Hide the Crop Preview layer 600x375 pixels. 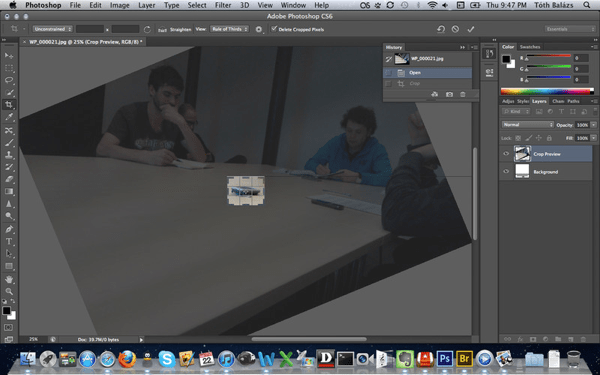coord(506,154)
